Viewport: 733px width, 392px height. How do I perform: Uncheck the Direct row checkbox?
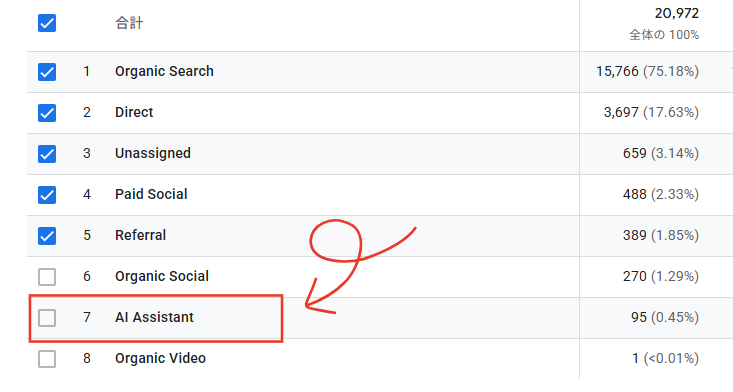(x=47, y=113)
